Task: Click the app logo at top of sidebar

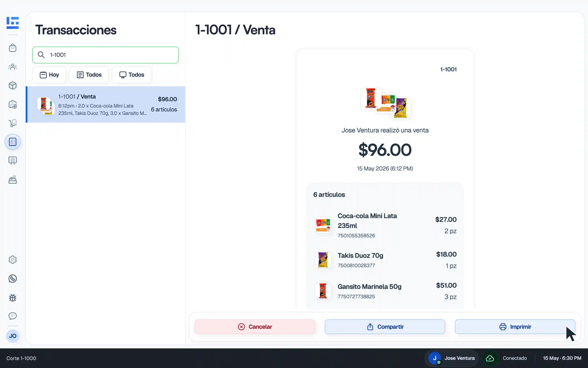Action: (13, 23)
